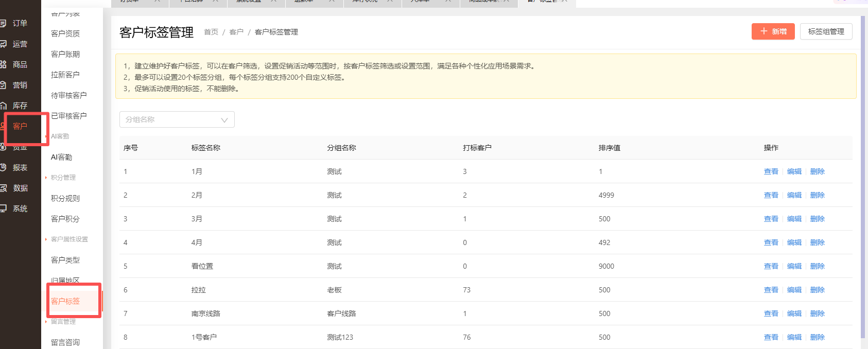868x349 pixels.
Task: Open the 数据 section in left sidebar
Action: click(20, 188)
